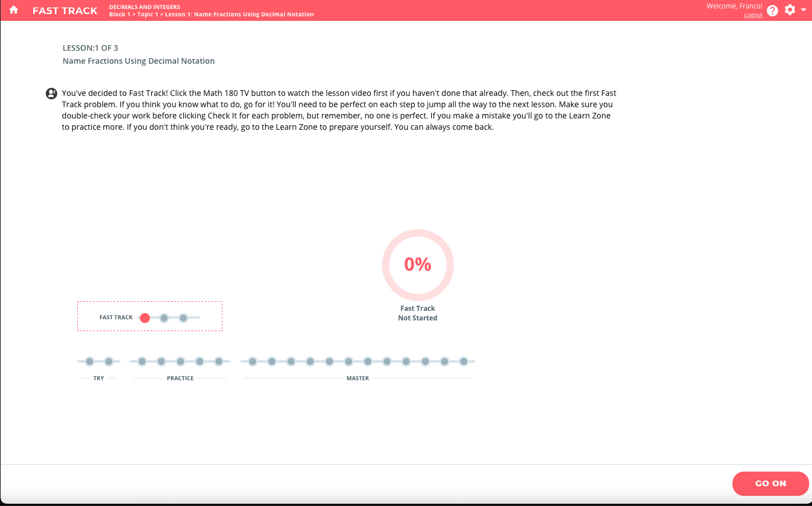812x506 pixels.
Task: Click the PRACTICE section label
Action: pyautogui.click(x=180, y=379)
